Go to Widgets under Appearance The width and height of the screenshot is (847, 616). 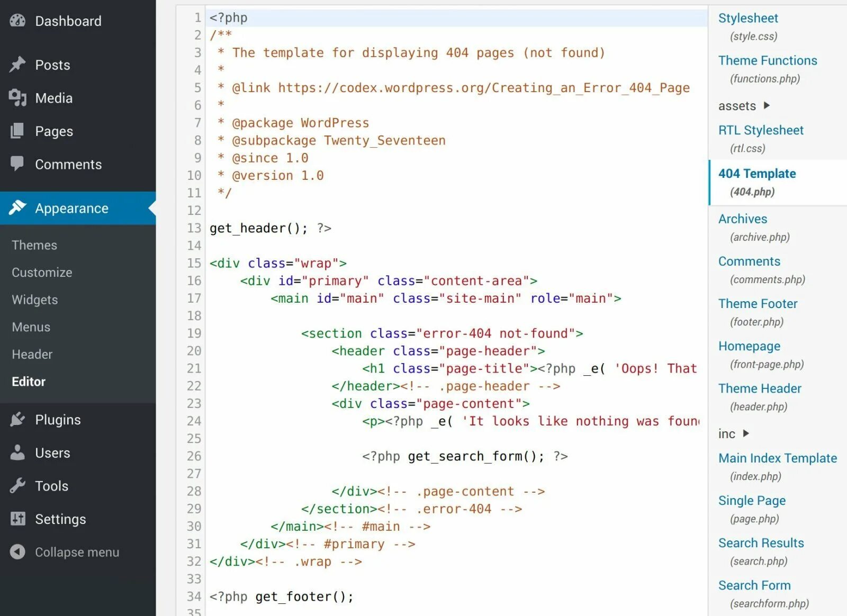pos(35,300)
